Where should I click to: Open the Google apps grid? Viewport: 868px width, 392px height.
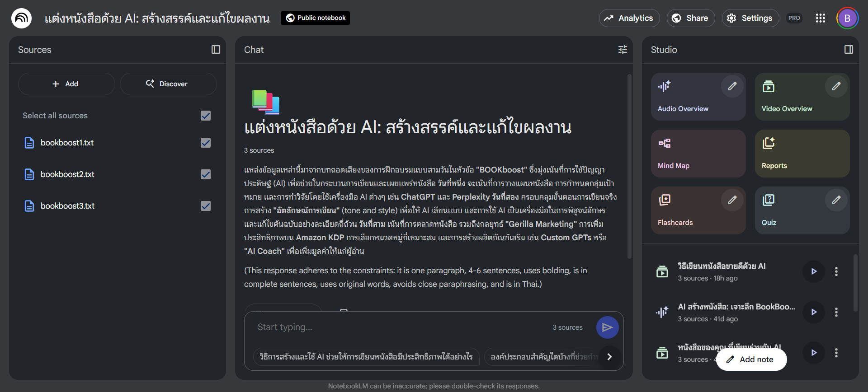(820, 18)
